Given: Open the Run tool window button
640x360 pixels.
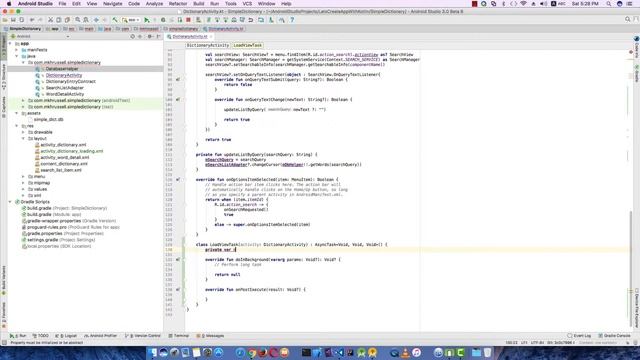Looking at the screenshot, I should point(19,336).
